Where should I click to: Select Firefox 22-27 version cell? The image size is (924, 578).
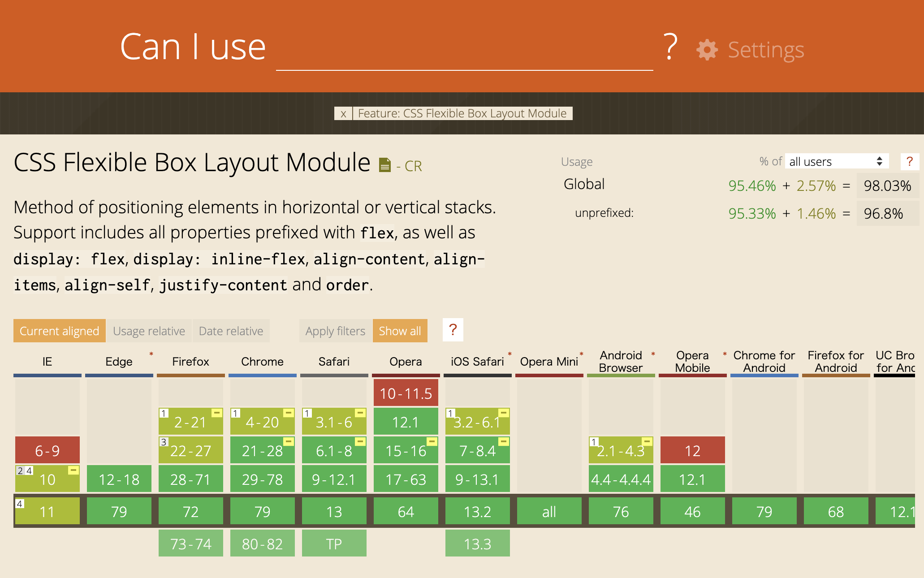pyautogui.click(x=191, y=450)
